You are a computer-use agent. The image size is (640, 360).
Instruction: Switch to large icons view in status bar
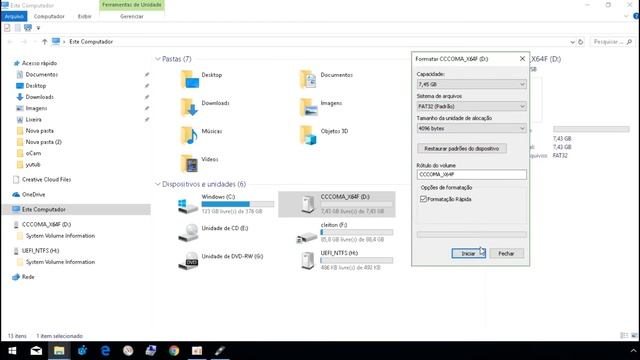point(634,336)
